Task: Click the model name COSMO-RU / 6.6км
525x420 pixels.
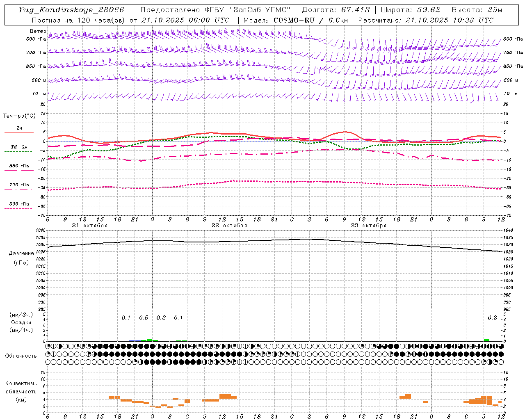Action: (x=311, y=20)
